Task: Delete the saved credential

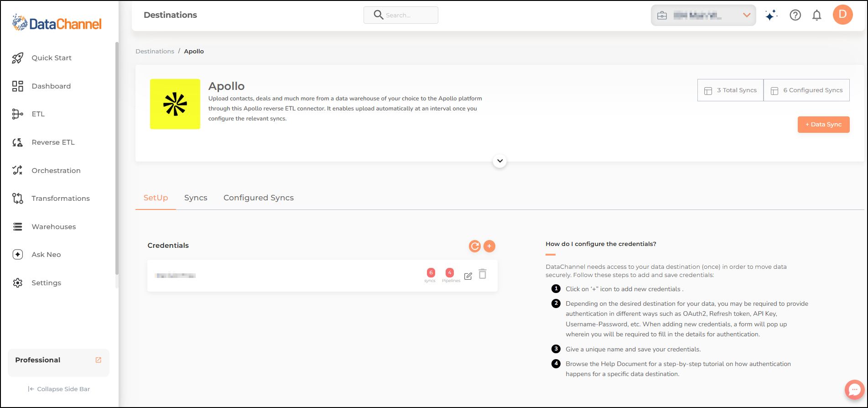Action: [x=483, y=274]
